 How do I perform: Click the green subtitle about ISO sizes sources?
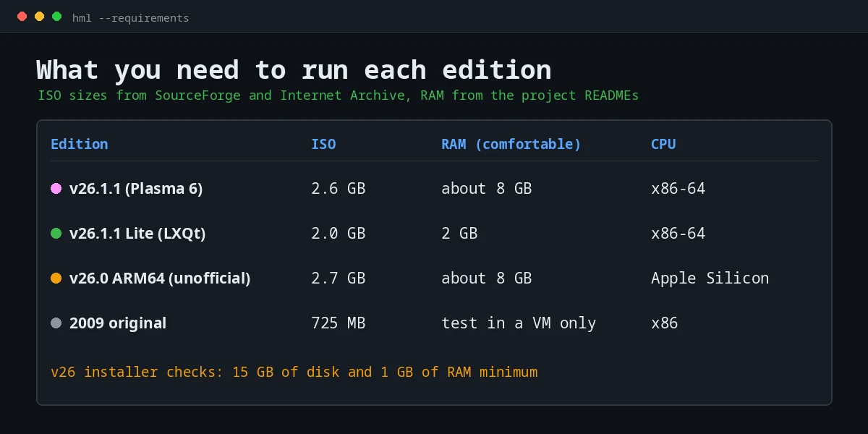point(339,95)
